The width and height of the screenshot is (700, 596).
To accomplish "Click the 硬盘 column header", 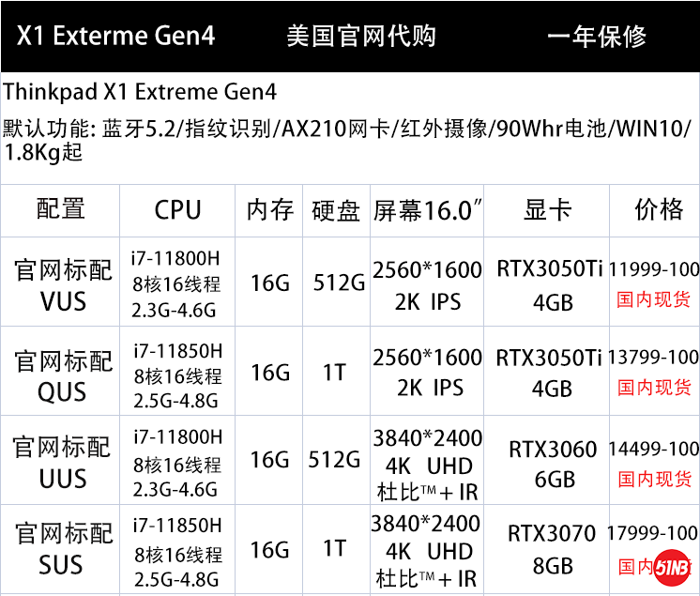I will [336, 211].
